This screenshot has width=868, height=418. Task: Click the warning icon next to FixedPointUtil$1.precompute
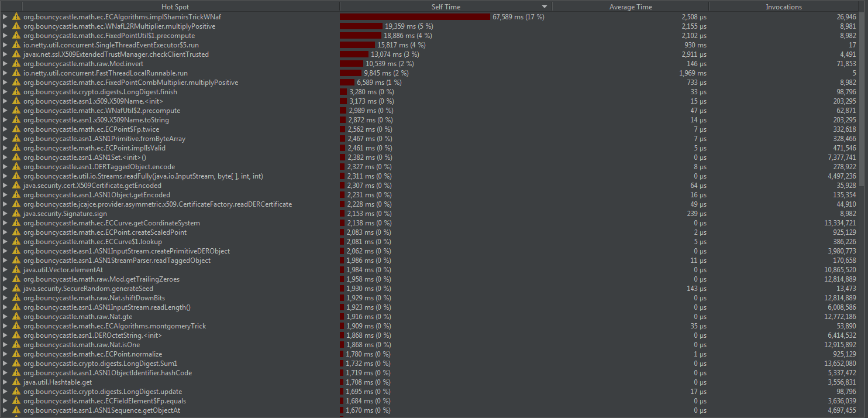tap(16, 35)
